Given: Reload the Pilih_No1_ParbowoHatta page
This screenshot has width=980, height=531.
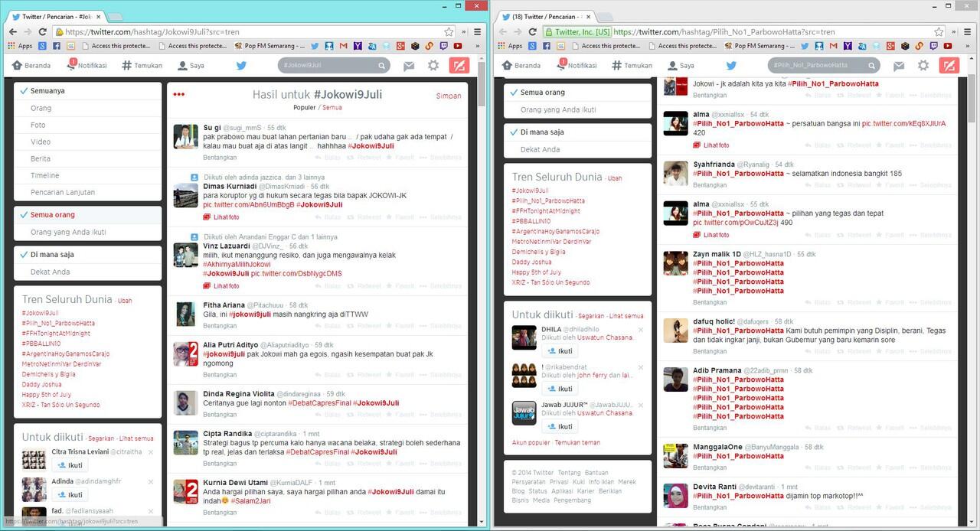Looking at the screenshot, I should 533,32.
